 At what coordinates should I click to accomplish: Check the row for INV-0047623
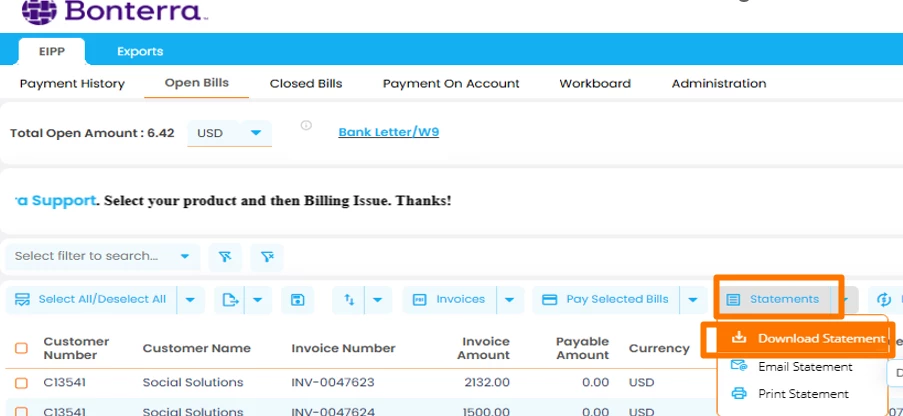(x=21, y=383)
